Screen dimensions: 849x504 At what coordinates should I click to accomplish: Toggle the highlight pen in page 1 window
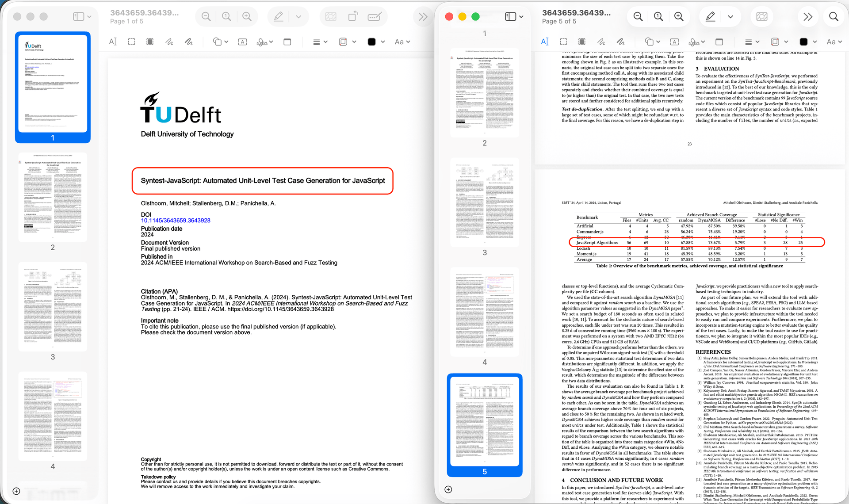278,17
